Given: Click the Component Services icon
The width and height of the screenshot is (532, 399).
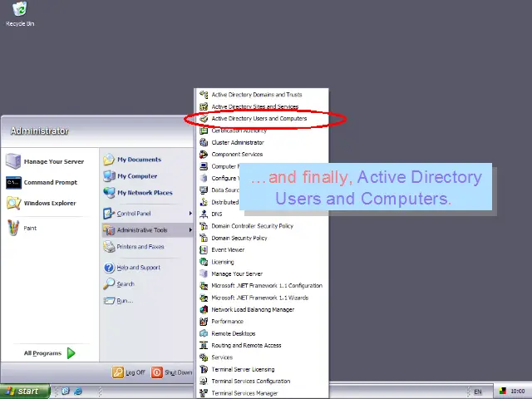Looking at the screenshot, I should tap(204, 155).
